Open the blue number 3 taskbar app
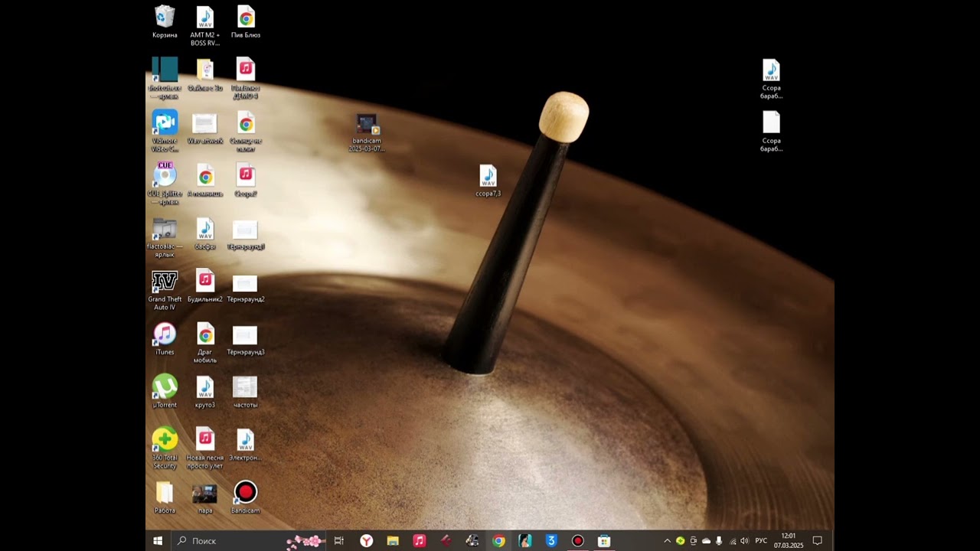Viewport: 980px width, 551px height. 551,541
